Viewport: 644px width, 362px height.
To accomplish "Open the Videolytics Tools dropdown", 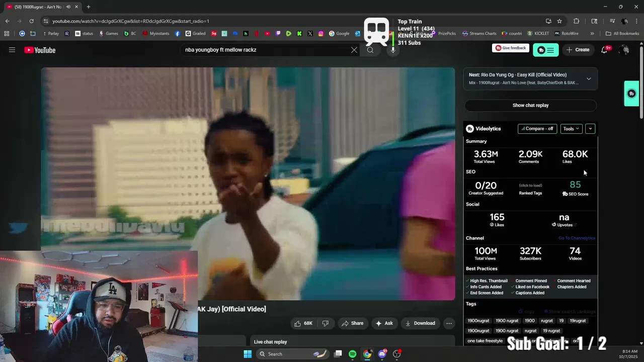I will click(x=571, y=129).
